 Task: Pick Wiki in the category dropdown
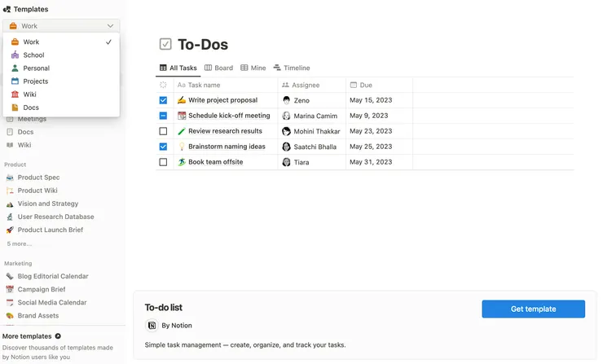[x=61, y=94]
